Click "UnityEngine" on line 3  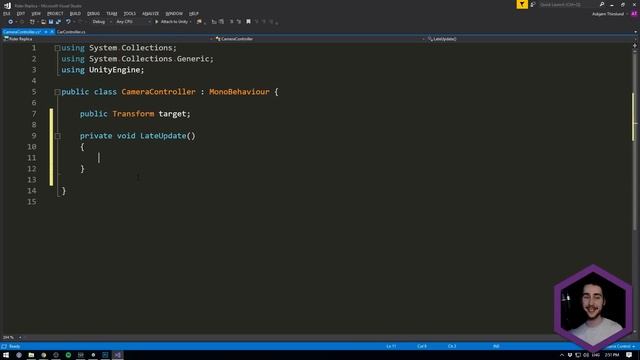(x=115, y=70)
